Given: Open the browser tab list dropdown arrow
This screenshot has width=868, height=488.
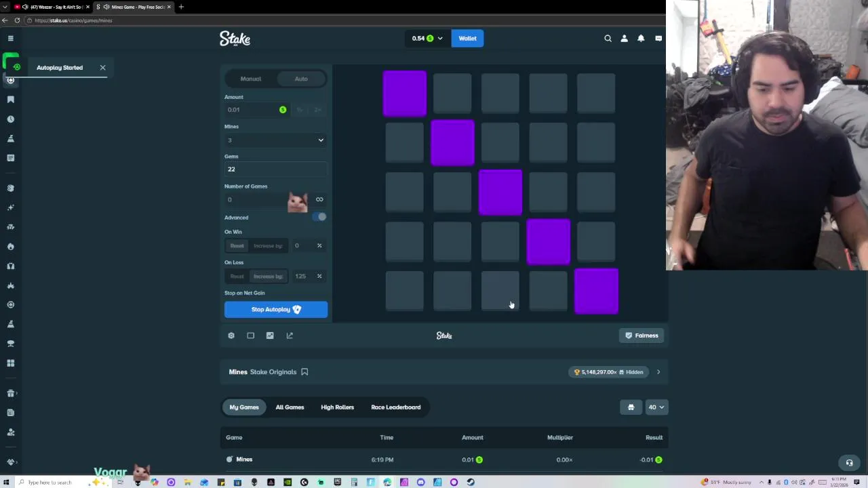Looking at the screenshot, I should coord(5,7).
